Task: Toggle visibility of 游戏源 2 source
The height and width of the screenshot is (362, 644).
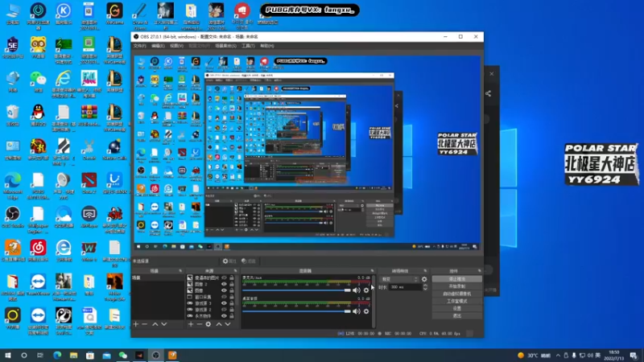Action: 224,310
